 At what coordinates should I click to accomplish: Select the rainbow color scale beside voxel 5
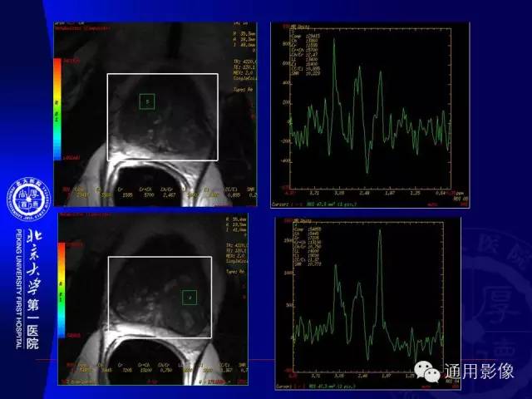pyautogui.click(x=57, y=109)
